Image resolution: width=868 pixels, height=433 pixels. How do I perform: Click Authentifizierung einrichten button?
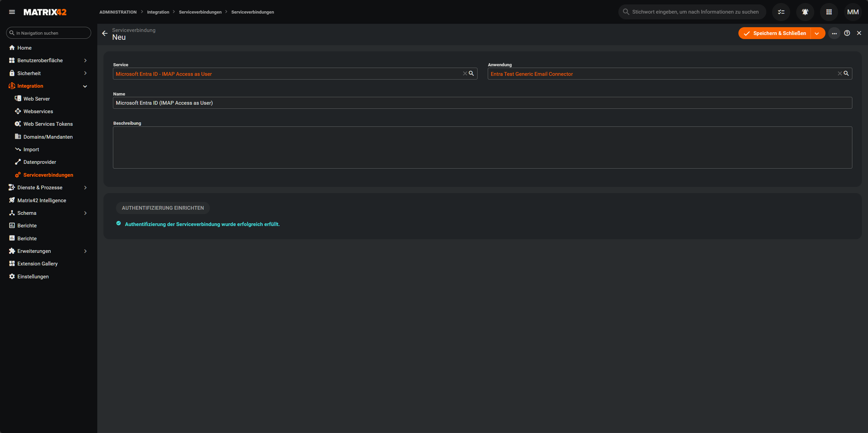163,208
